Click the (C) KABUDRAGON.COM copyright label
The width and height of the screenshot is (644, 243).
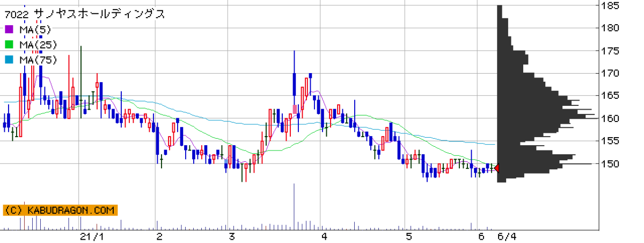(60, 210)
